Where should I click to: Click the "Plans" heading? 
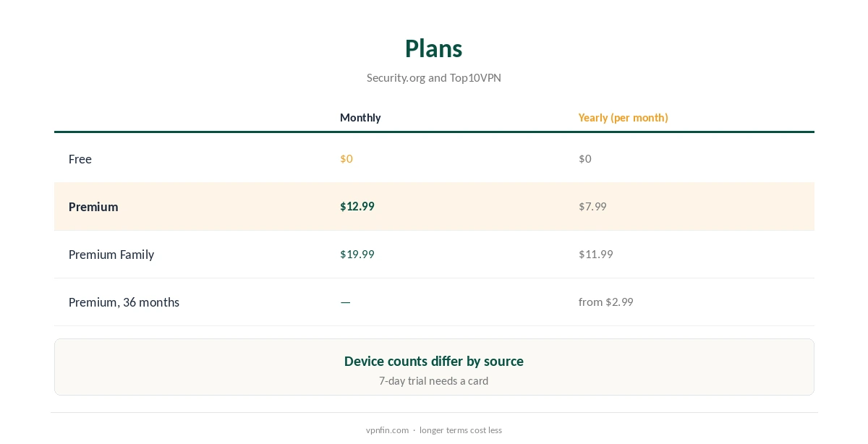click(433, 48)
